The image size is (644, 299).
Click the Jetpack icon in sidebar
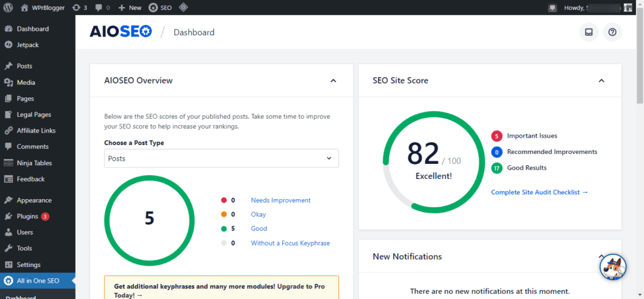(x=8, y=45)
